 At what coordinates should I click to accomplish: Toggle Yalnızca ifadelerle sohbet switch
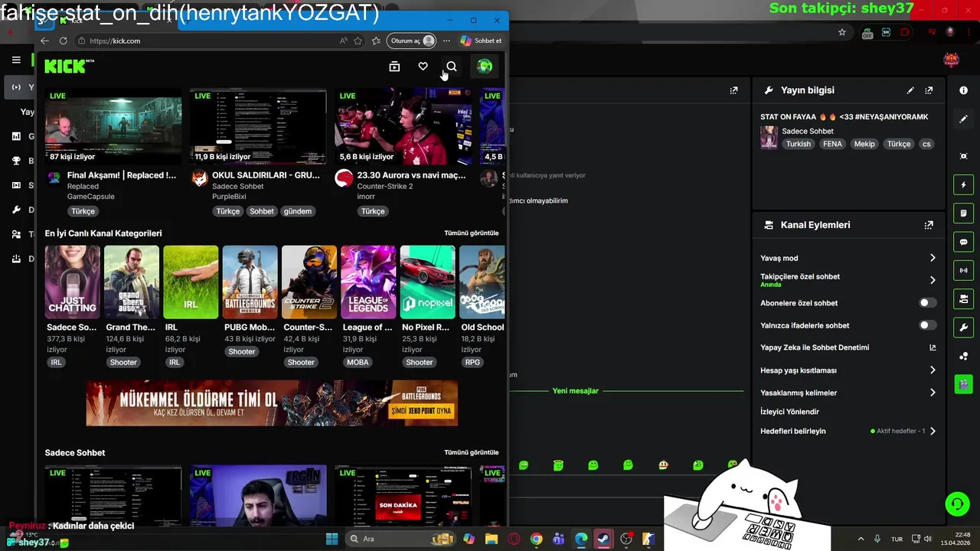927,325
